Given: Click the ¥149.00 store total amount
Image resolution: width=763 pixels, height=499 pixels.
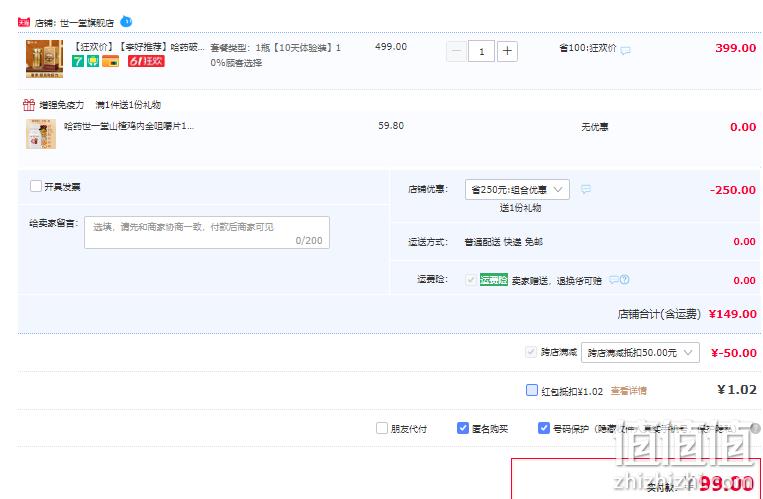Looking at the screenshot, I should [733, 314].
